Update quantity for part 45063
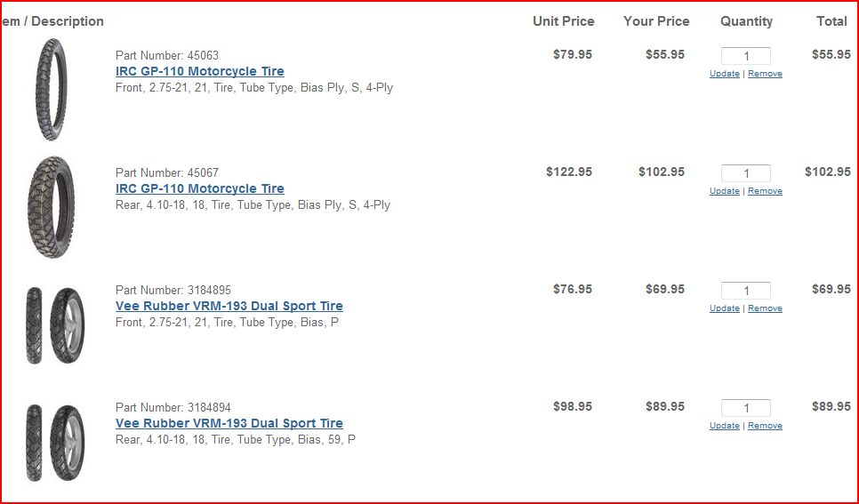This screenshot has width=859, height=504. coord(724,74)
